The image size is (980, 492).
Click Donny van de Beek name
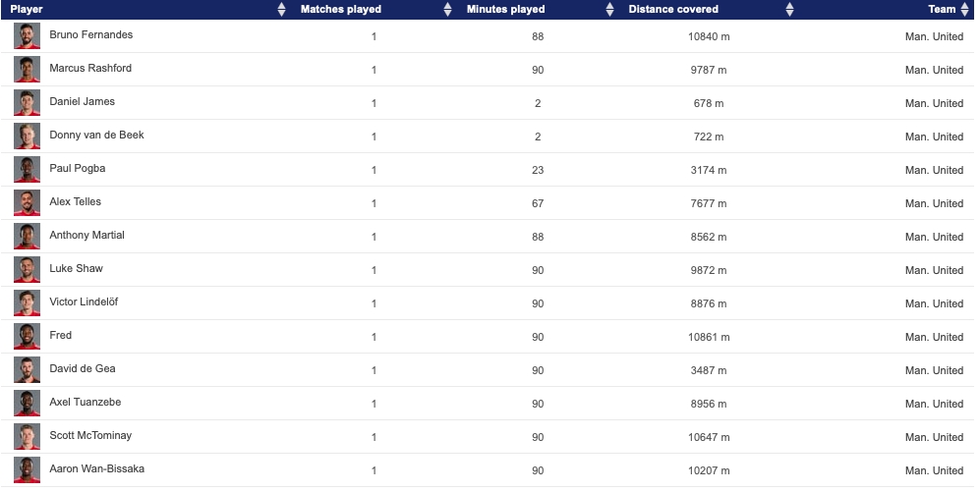[x=96, y=136]
